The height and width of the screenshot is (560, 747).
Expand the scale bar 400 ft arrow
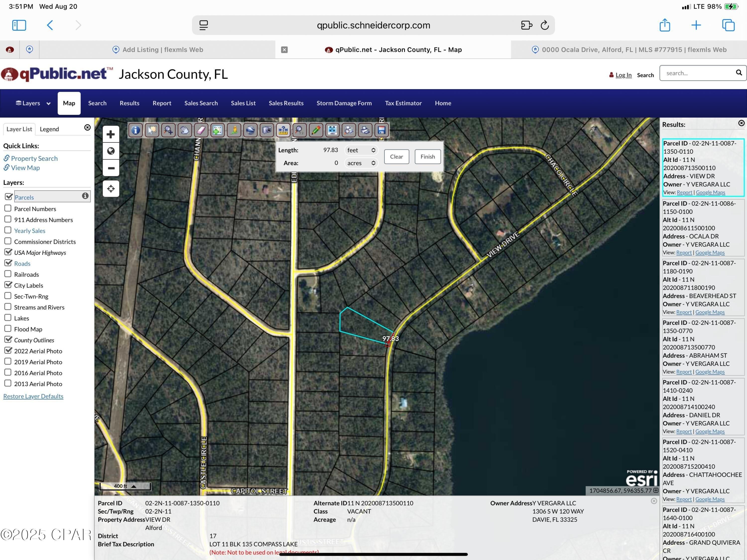pyautogui.click(x=134, y=486)
